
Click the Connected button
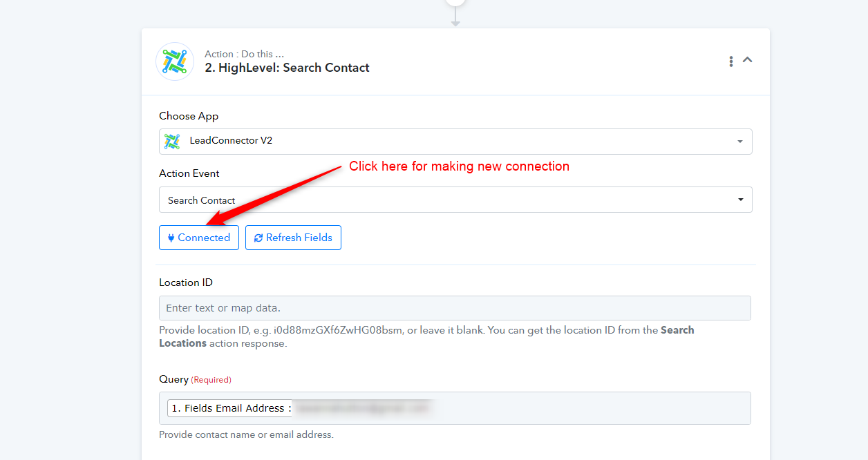coord(199,238)
